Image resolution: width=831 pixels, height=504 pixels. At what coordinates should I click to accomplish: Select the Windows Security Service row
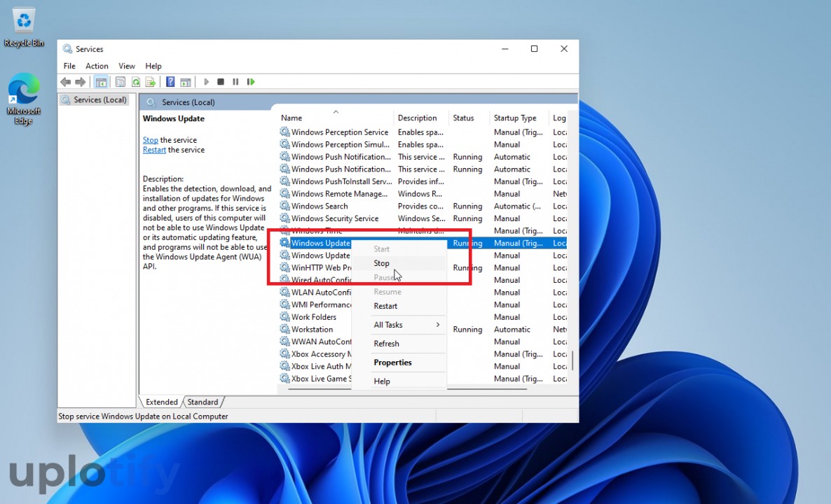(423, 218)
